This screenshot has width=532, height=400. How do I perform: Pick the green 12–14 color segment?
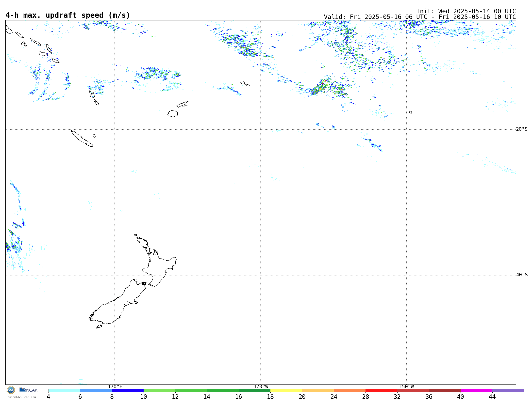tap(191, 390)
